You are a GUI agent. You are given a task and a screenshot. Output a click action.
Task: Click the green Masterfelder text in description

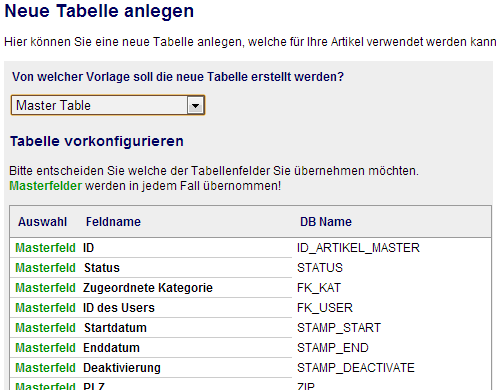click(45, 186)
